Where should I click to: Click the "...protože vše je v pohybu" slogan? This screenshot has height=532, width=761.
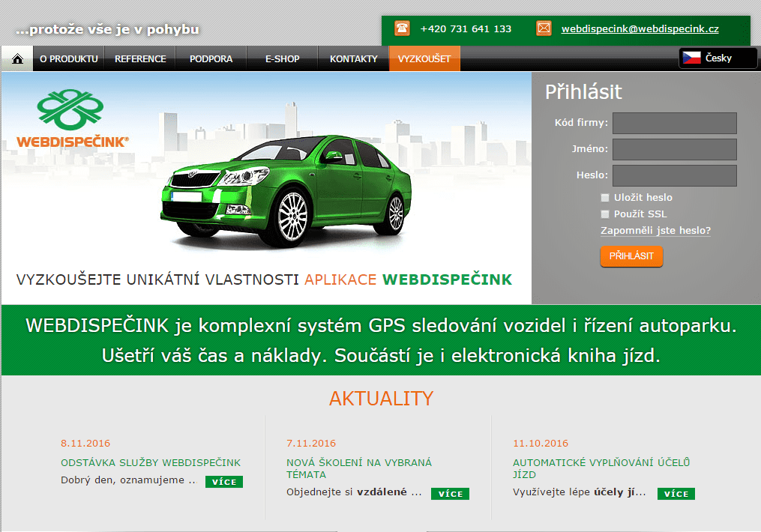(107, 29)
